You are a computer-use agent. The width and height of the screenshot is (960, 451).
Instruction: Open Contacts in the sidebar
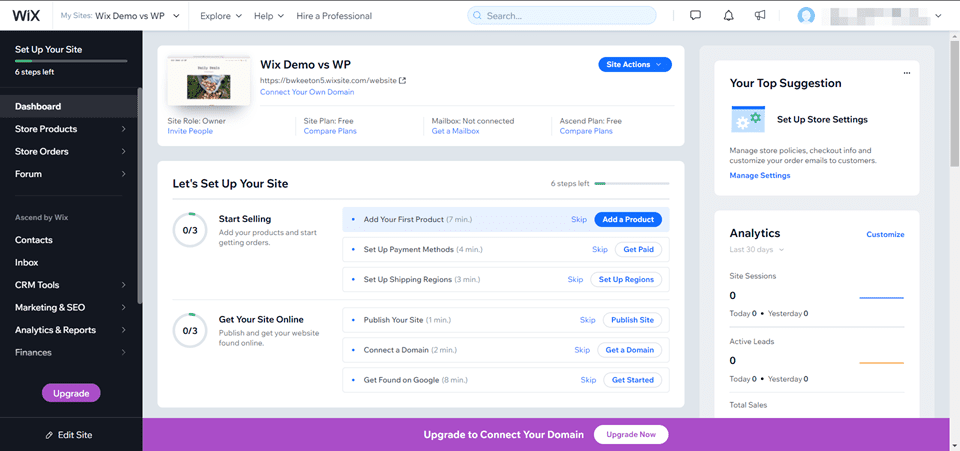[x=34, y=240]
